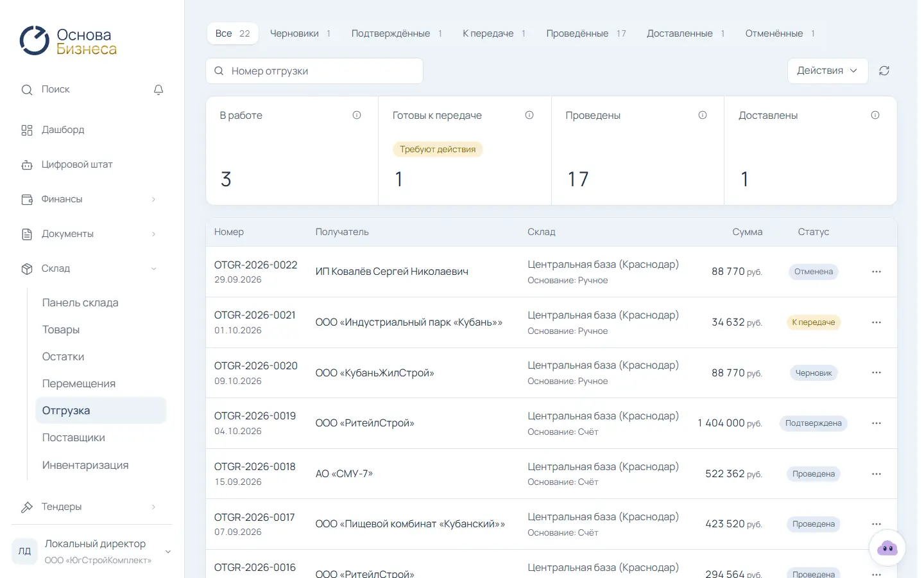
Task: Focus the Номер отгрузки search field
Action: pyautogui.click(x=314, y=71)
